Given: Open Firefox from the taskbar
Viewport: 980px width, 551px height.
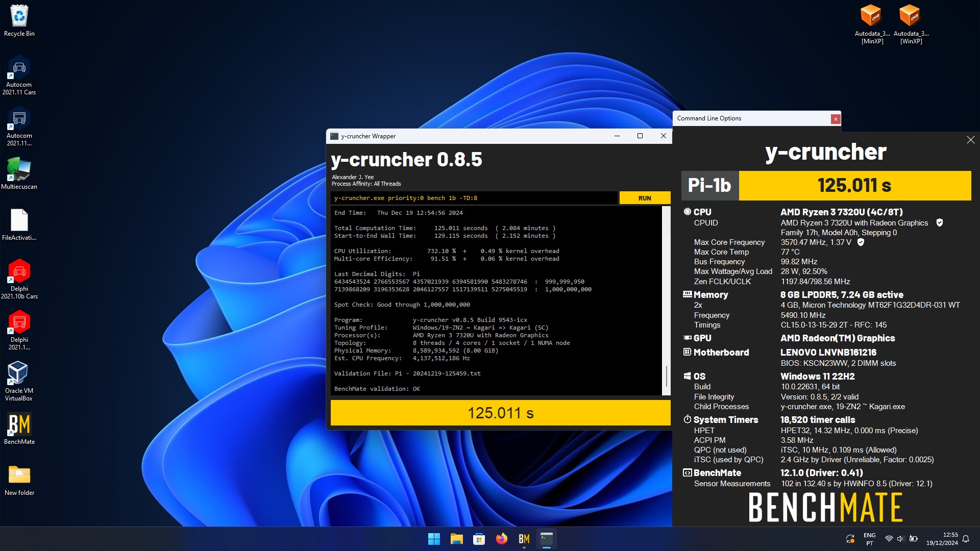Looking at the screenshot, I should [501, 539].
